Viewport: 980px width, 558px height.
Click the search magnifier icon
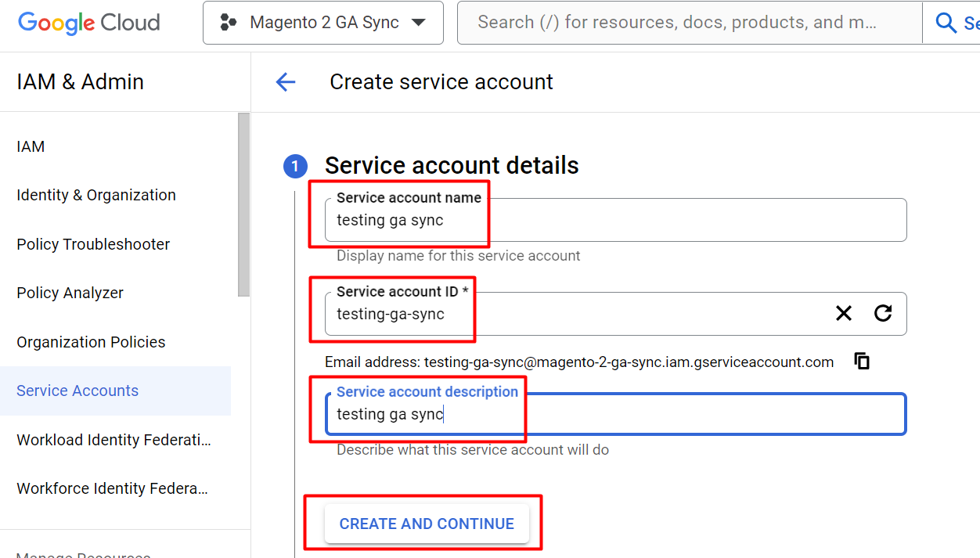(946, 23)
